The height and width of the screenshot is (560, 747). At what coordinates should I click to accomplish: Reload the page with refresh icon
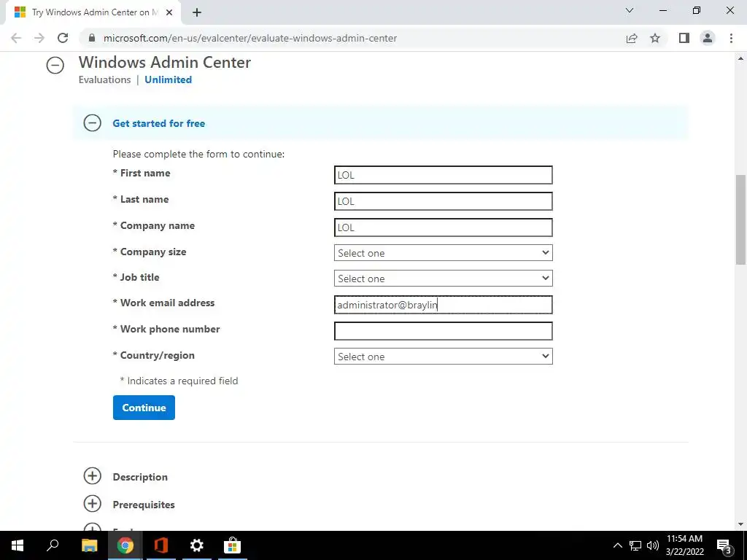63,38
